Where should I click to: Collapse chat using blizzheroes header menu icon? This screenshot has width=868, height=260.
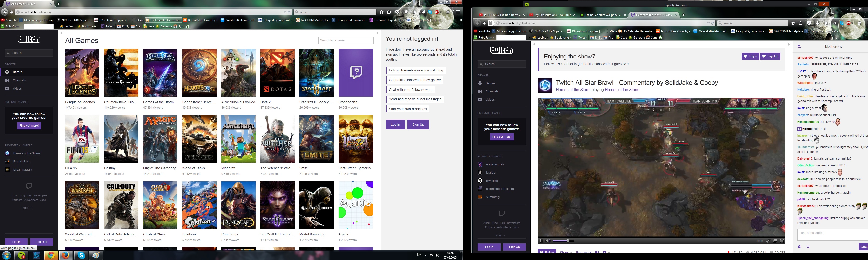(x=799, y=47)
